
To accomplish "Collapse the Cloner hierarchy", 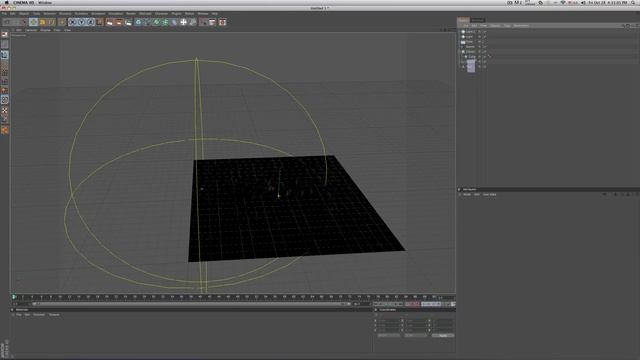I will pyautogui.click(x=460, y=52).
